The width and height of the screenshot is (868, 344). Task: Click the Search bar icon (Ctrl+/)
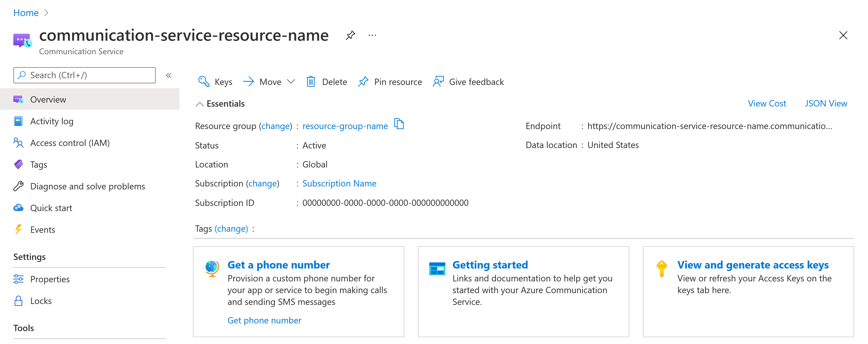coord(23,75)
